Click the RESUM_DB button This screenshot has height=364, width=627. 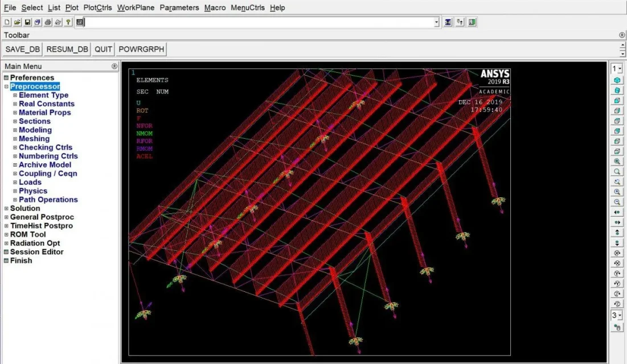click(x=67, y=49)
